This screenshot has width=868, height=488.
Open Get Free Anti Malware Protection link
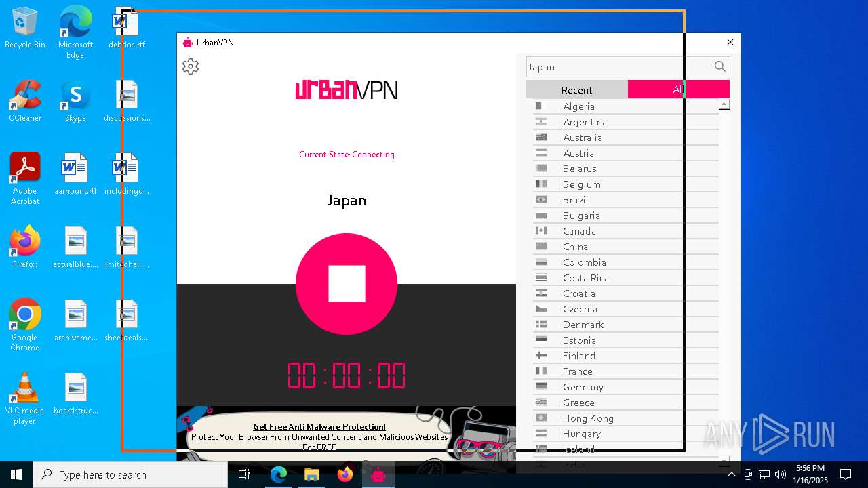click(x=319, y=427)
